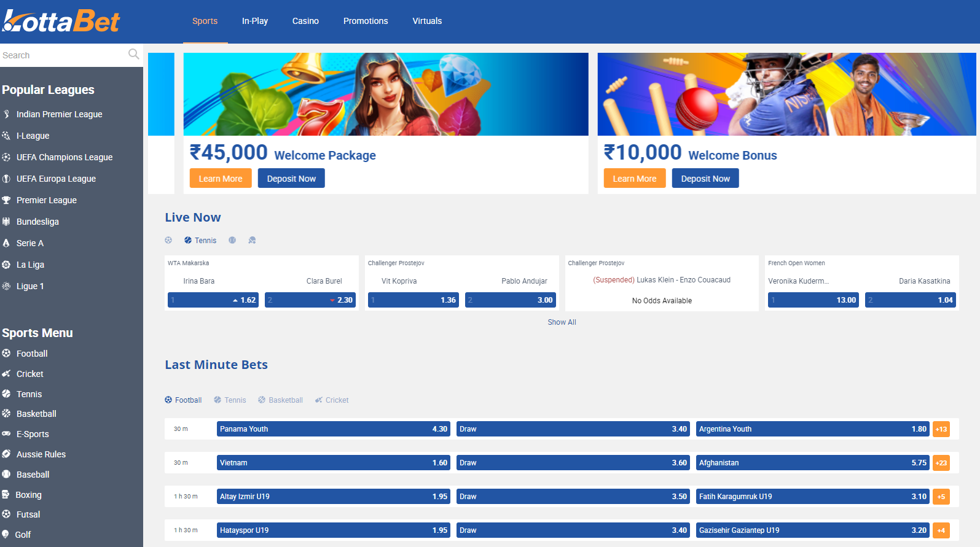Click the UEFA Champions League ball icon
The height and width of the screenshot is (547, 980).
point(6,157)
